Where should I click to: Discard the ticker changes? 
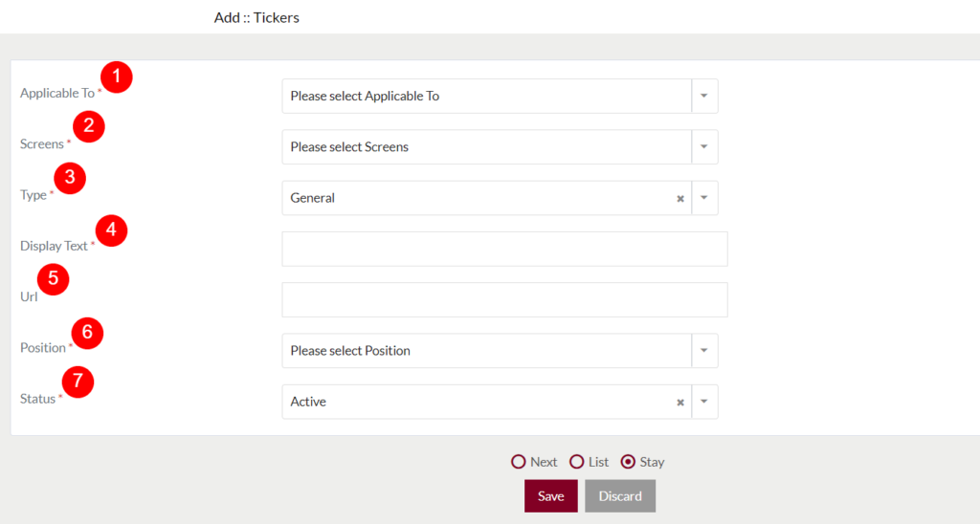620,496
